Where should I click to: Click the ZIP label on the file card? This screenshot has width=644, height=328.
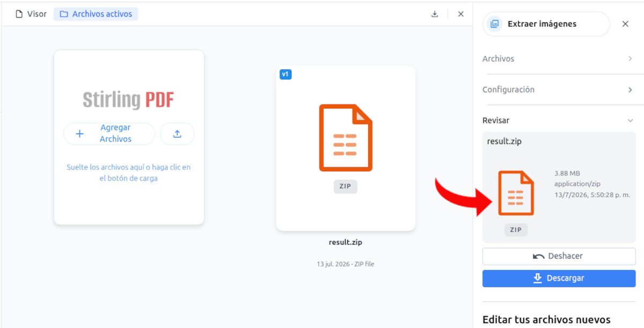[345, 186]
